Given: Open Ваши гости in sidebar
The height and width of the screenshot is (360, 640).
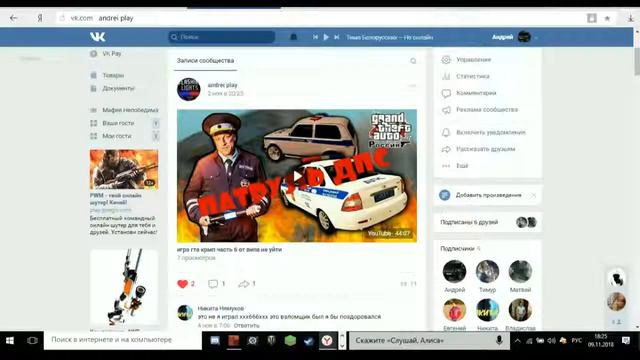Looking at the screenshot, I should 118,123.
